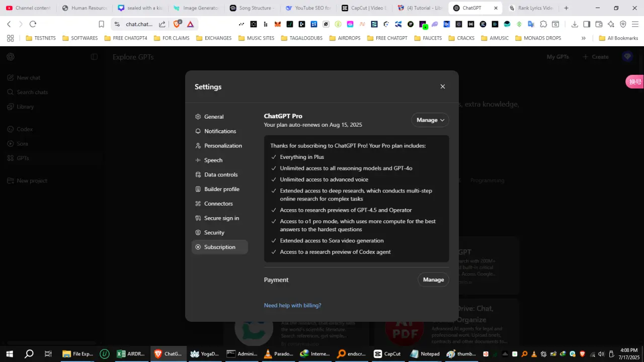This screenshot has height=362, width=644.
Task: Select the Subscription settings tab
Action: [x=219, y=247]
